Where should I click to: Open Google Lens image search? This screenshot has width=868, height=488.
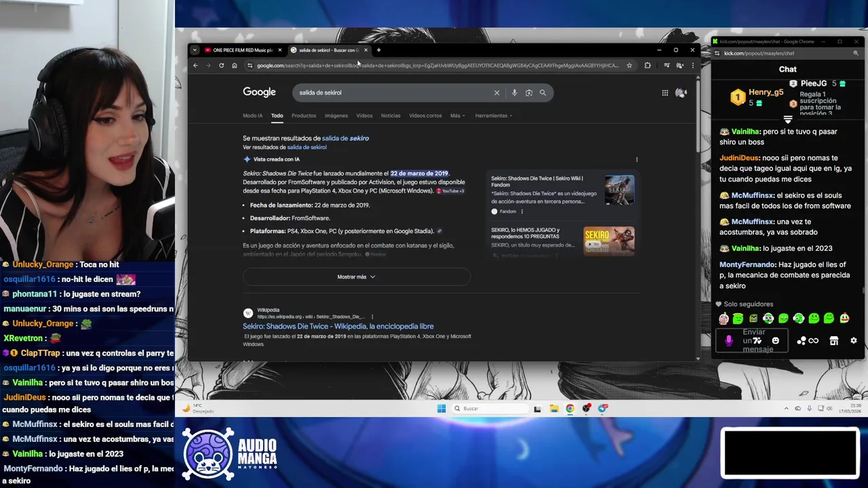[529, 93]
